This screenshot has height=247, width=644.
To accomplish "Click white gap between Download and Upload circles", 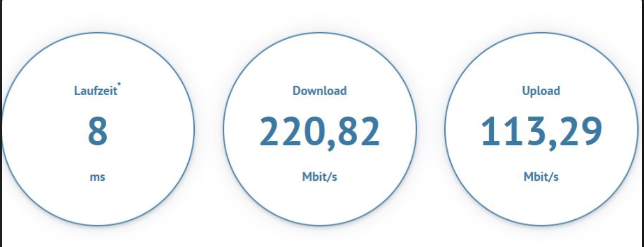I will click(x=431, y=129).
